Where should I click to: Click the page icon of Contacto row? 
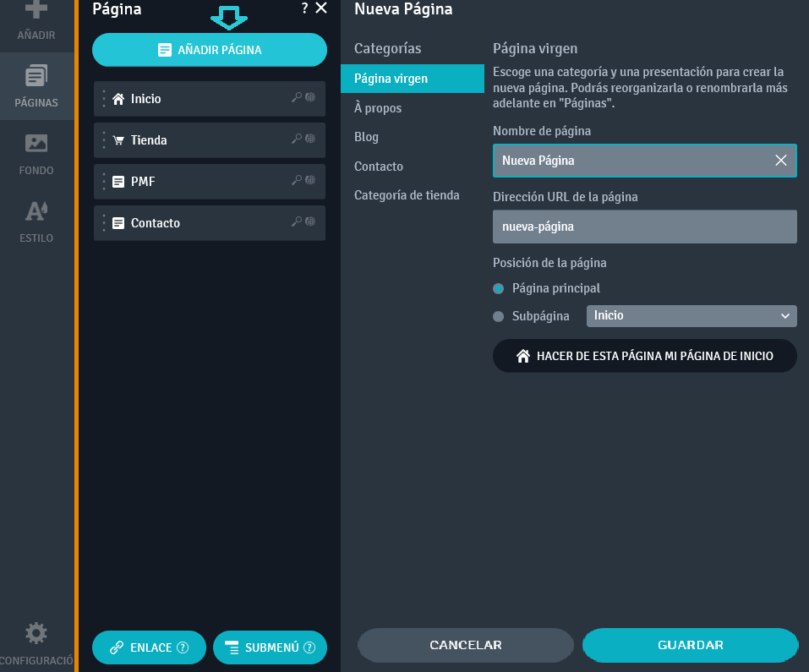[118, 223]
